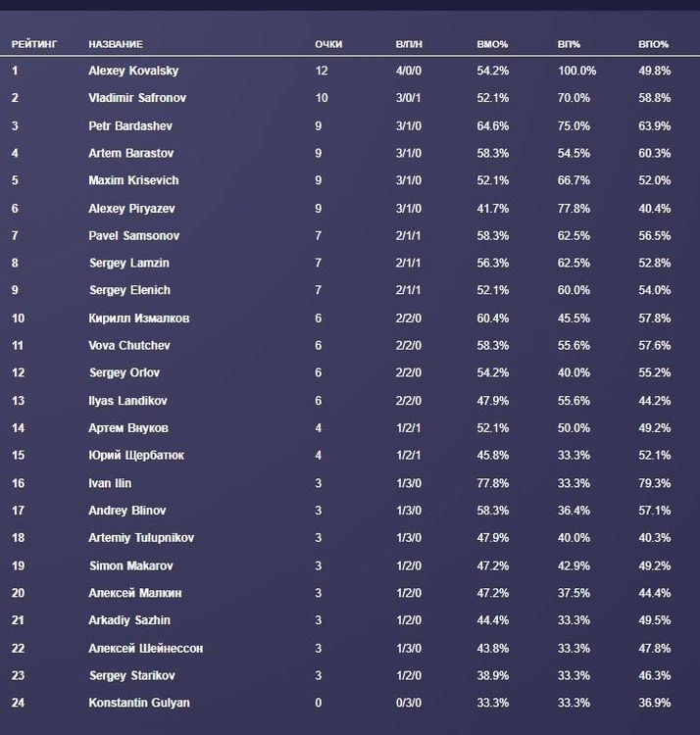Open player Alexey Kovalsky
Viewport: 700px width, 735px height.
click(133, 71)
